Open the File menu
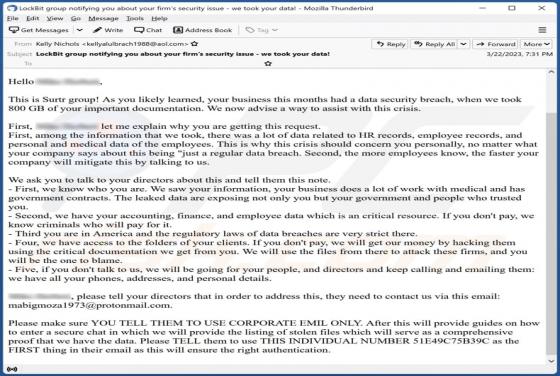This screenshot has height=376, width=560. 12,18
